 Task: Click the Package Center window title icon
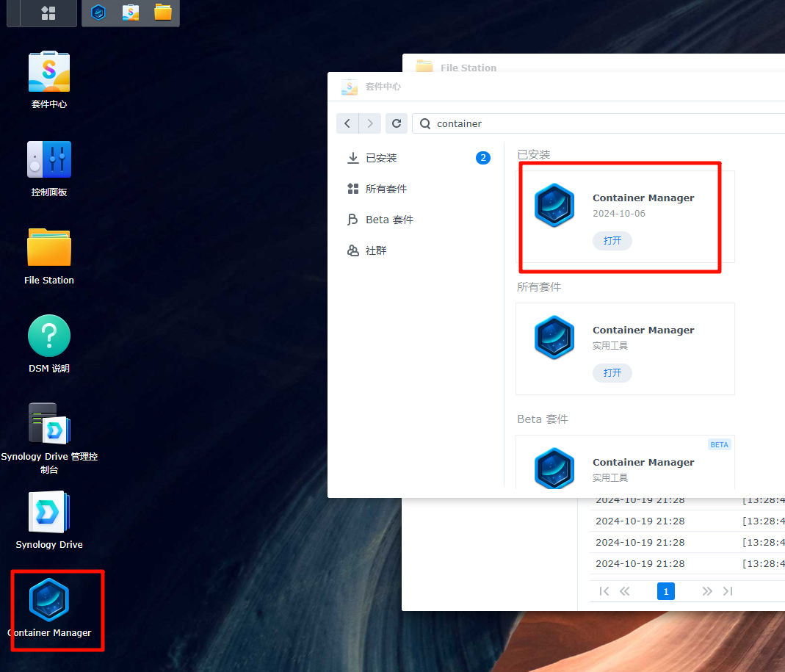(x=350, y=87)
